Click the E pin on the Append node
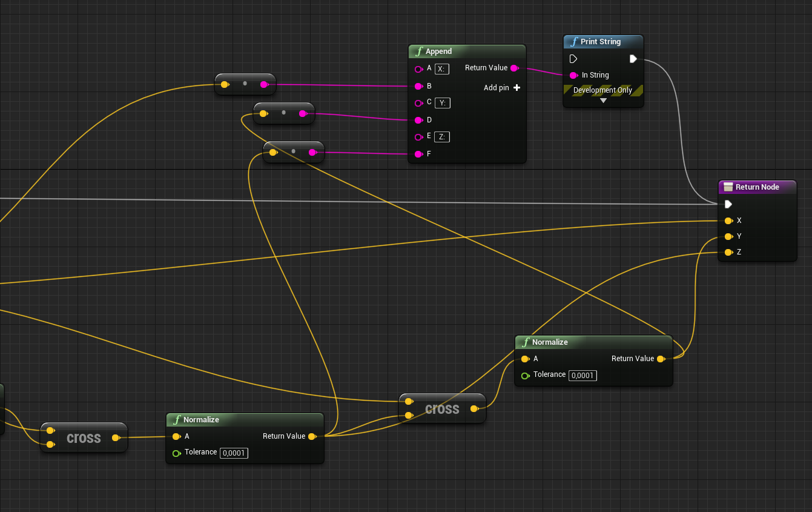The image size is (812, 512). coord(418,137)
